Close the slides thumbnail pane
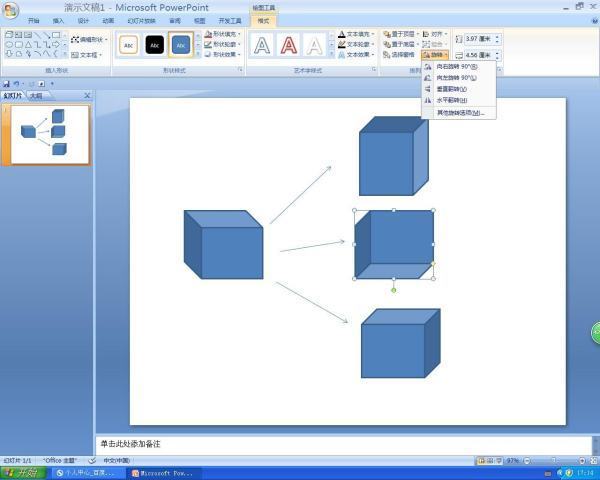The image size is (600, 480). 87,96
